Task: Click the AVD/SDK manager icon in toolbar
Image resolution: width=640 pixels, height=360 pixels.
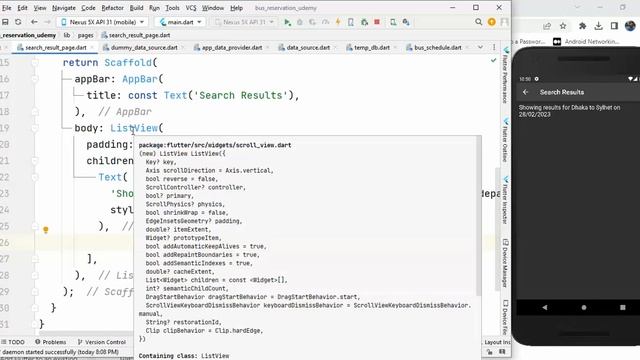Action: [406, 22]
